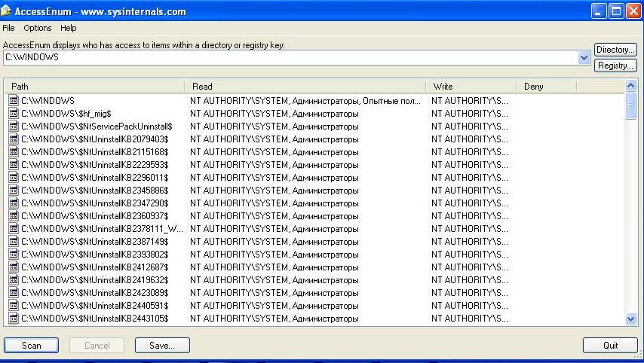This screenshot has width=644, height=363.
Task: Open the Options menu
Action: (38, 28)
